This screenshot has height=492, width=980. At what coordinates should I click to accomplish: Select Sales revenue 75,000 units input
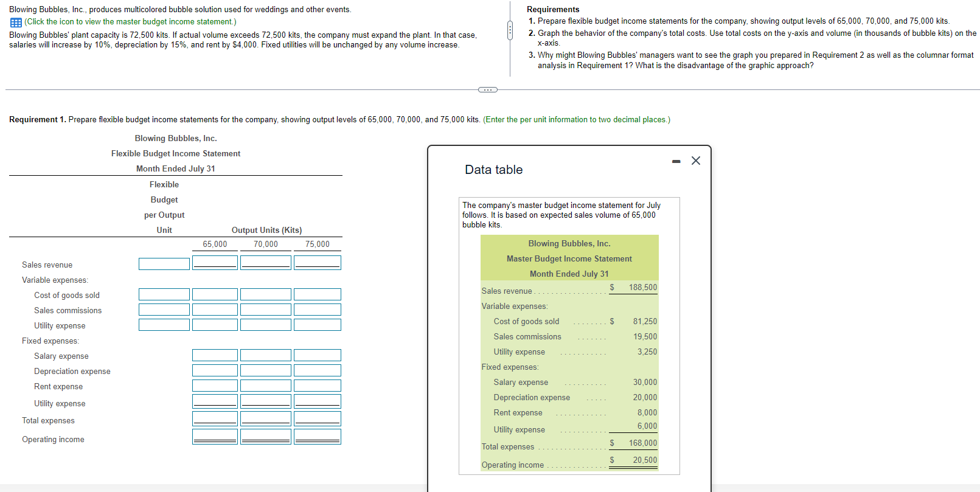point(318,263)
